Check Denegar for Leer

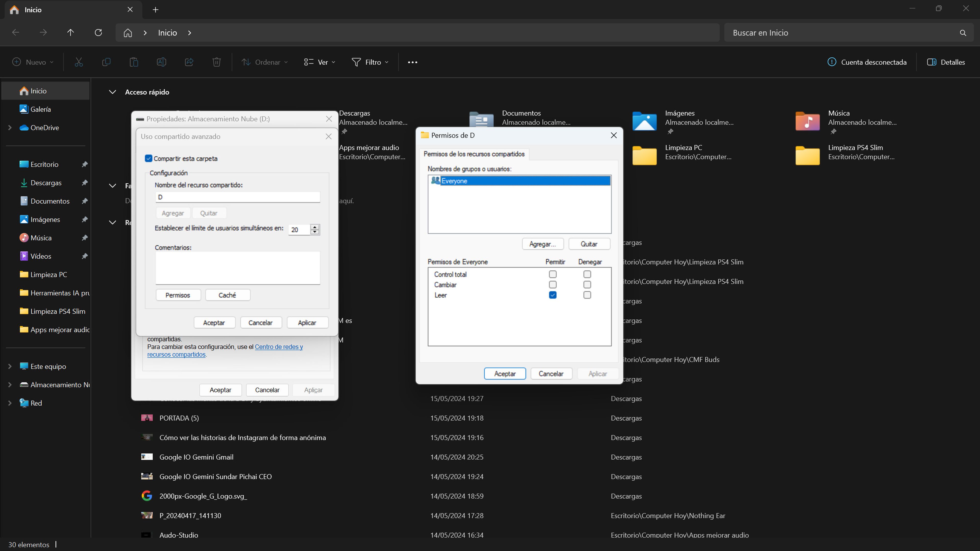point(587,295)
